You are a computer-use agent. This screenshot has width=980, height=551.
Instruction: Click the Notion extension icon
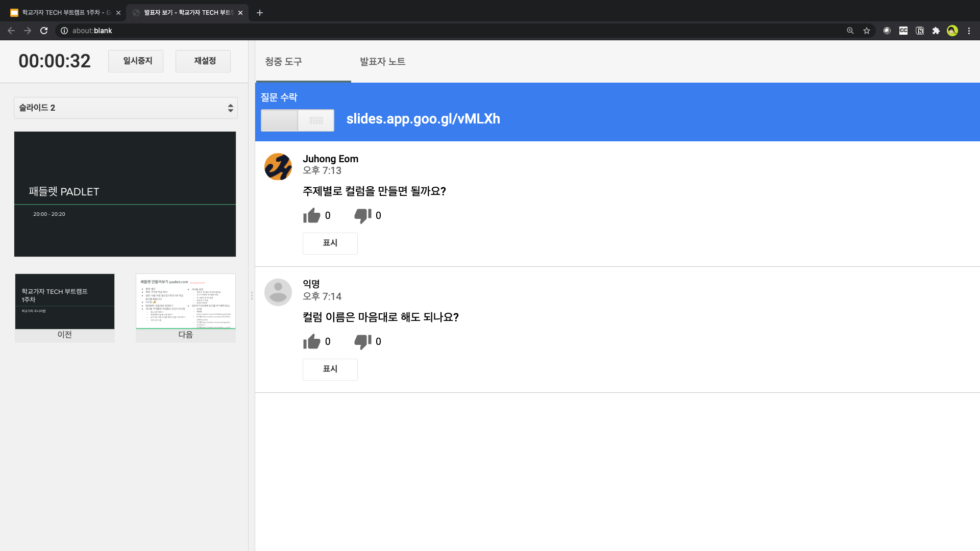[x=920, y=31]
